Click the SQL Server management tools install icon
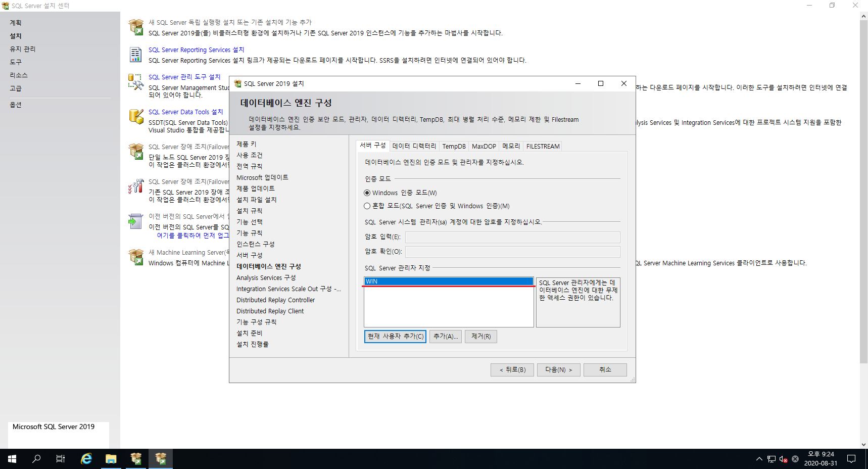 click(136, 82)
